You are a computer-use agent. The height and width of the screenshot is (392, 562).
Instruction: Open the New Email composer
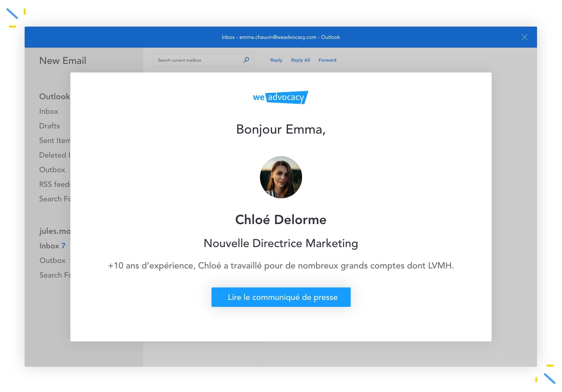click(63, 61)
